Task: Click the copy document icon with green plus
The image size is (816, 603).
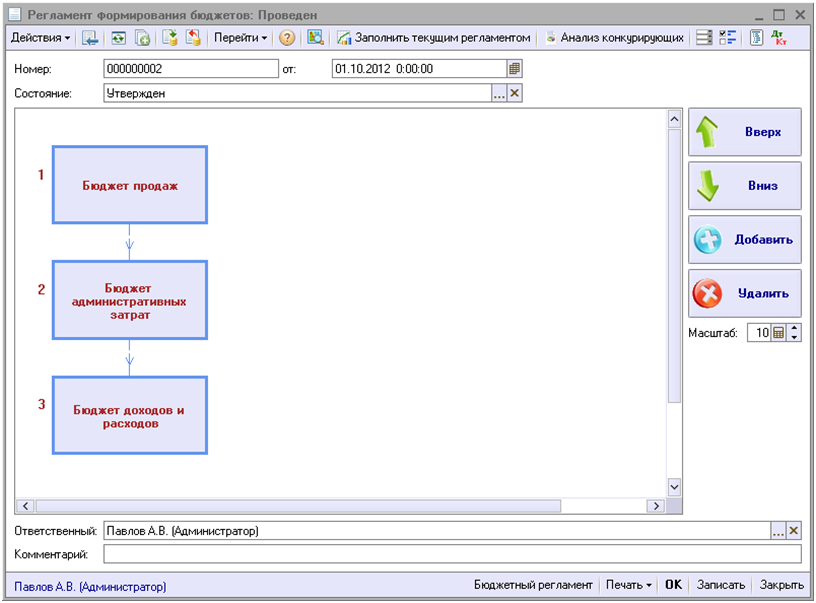Action: (142, 38)
